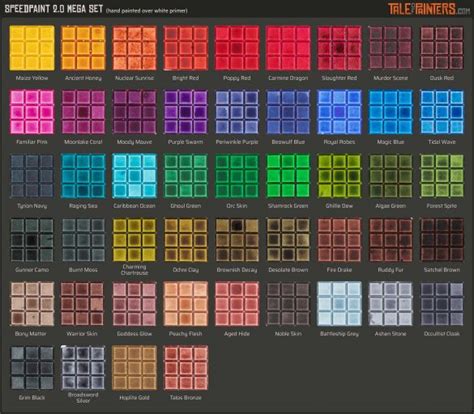Choose the Peachy Flesh swatch
The image size is (474, 414).
coord(186,304)
